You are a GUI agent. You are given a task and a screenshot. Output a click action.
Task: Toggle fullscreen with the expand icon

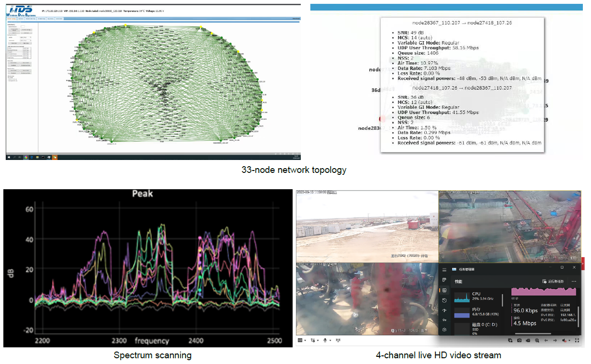[x=577, y=339]
